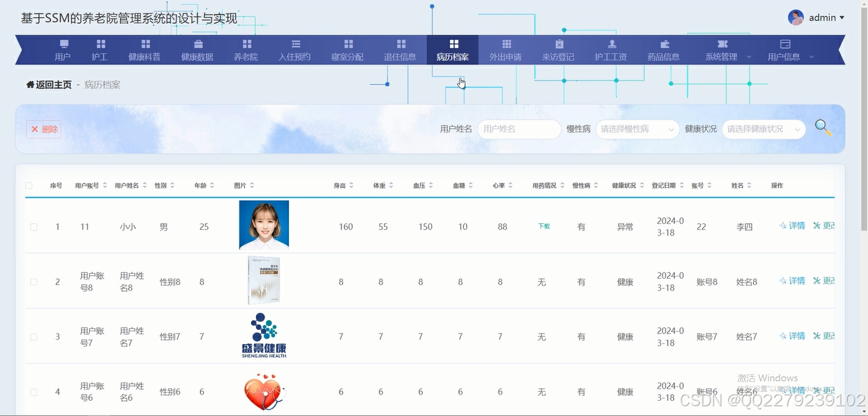The width and height of the screenshot is (868, 416).
Task: Open the 入住预约 reservation icon
Action: 294,49
